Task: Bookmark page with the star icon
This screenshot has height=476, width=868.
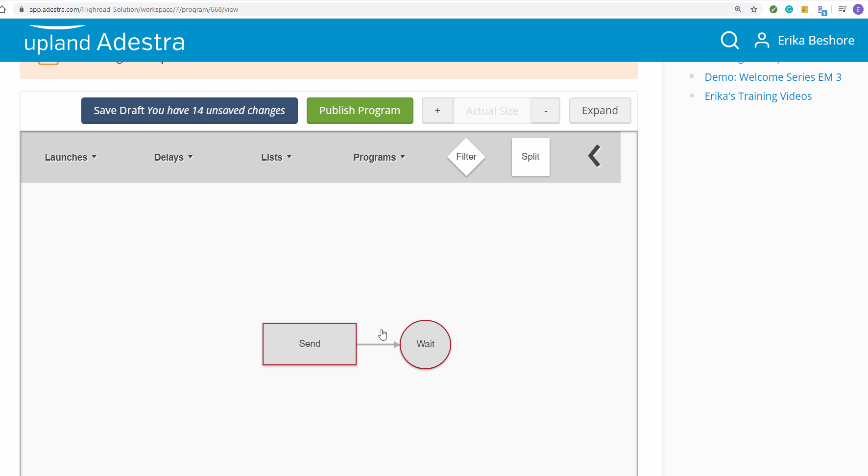Action: point(754,9)
